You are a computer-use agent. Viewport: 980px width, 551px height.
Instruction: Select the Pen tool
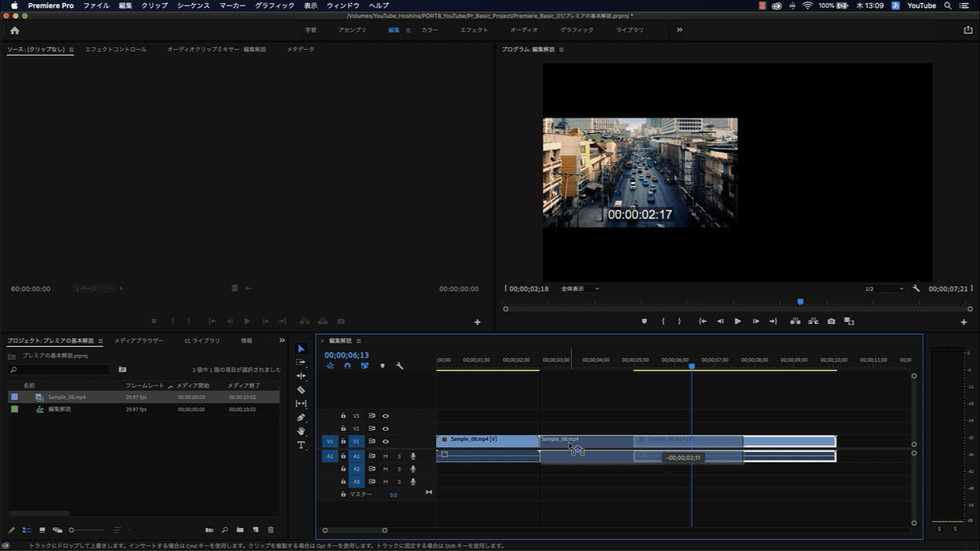point(301,418)
